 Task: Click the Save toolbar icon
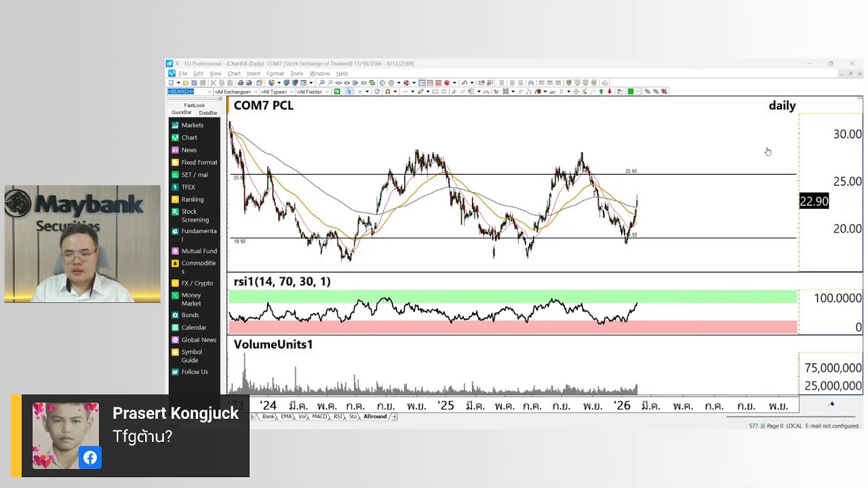tap(193, 83)
